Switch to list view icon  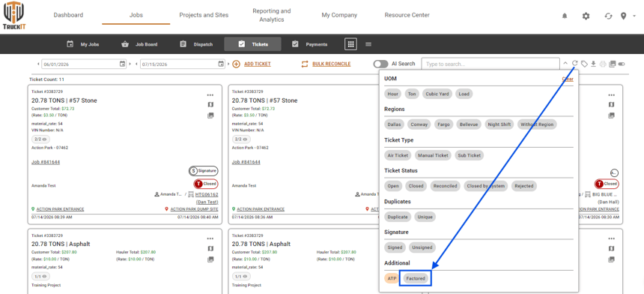(368, 44)
